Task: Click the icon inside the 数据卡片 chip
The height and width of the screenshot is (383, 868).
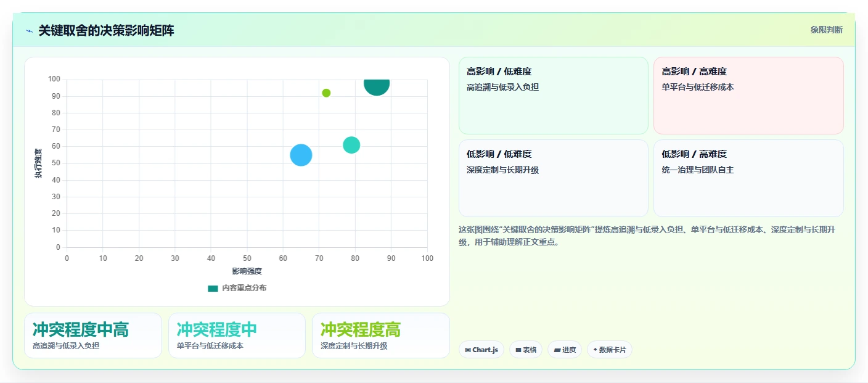Action: (595, 350)
